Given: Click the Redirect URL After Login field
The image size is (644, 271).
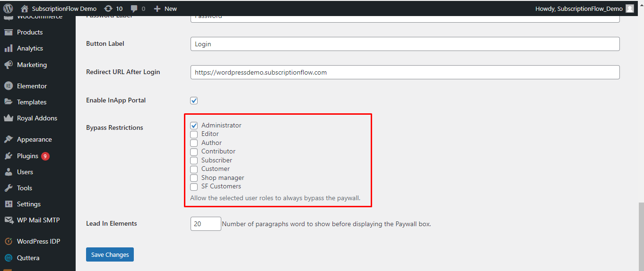Looking at the screenshot, I should (405, 72).
